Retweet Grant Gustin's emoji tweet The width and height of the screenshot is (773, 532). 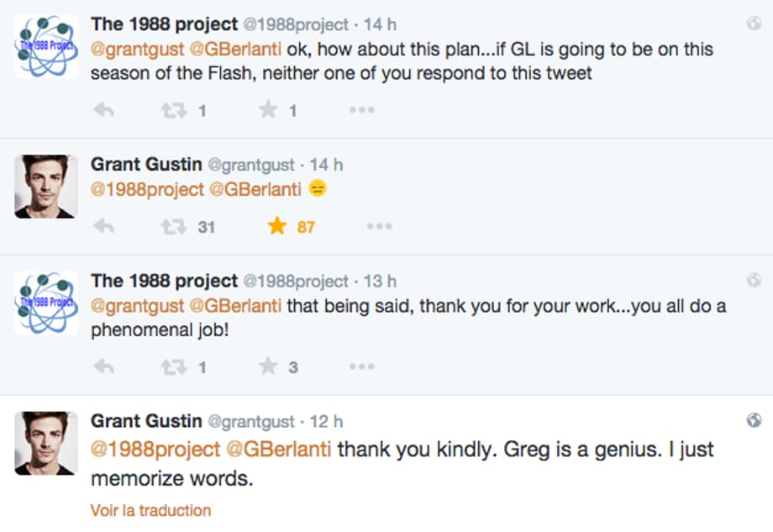pos(173,226)
